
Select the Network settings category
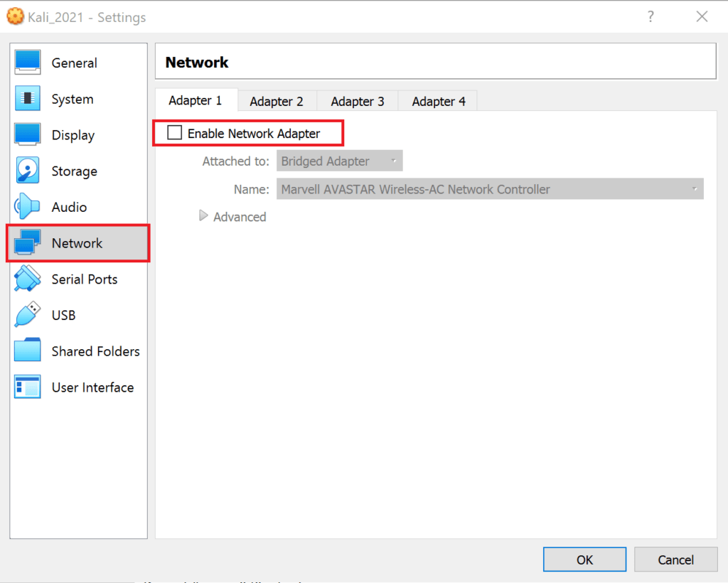coord(78,242)
